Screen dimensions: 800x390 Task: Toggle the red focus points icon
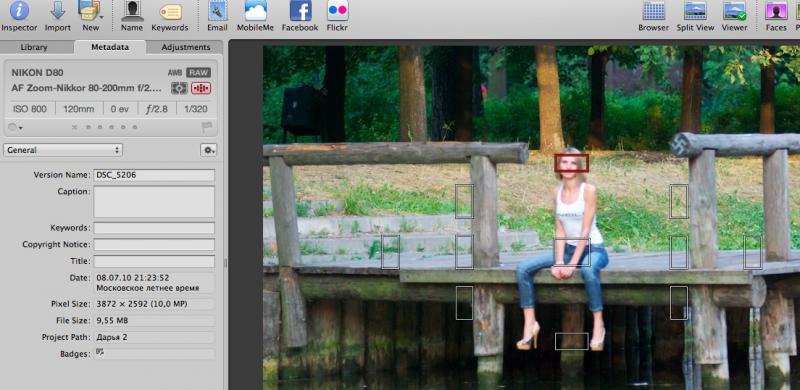click(201, 88)
